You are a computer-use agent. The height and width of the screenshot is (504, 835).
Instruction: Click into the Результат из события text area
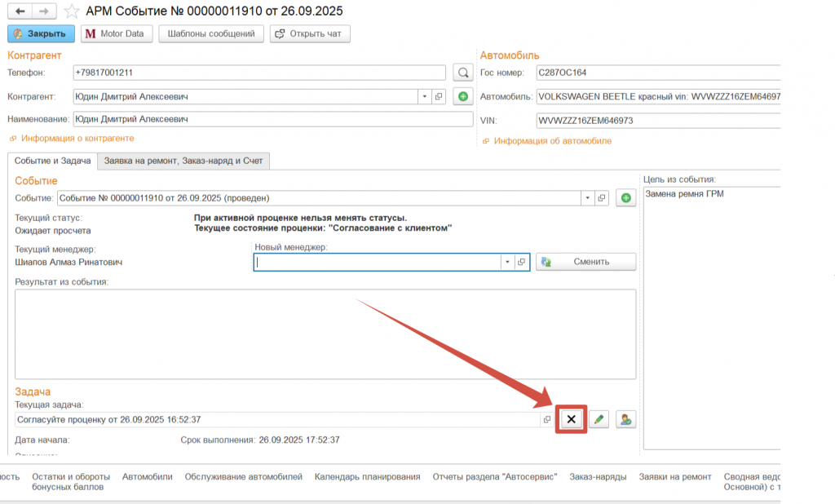tap(325, 333)
